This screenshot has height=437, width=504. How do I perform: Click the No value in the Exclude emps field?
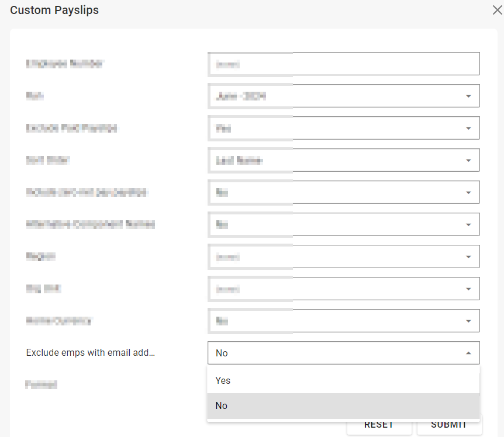(222, 353)
